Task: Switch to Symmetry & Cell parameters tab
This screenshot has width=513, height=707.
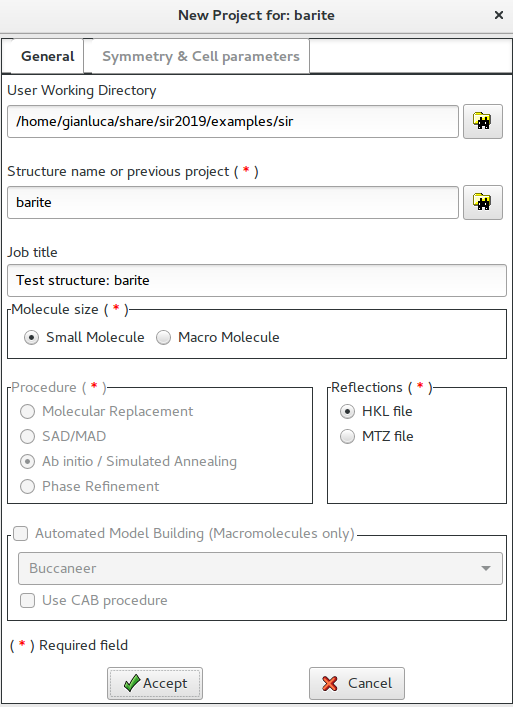Action: (201, 56)
